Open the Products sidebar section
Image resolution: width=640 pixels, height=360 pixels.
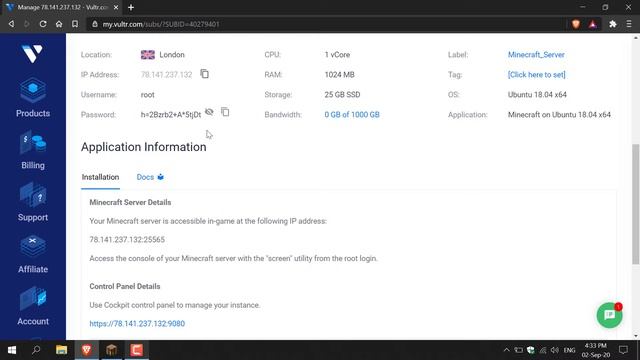[x=33, y=98]
